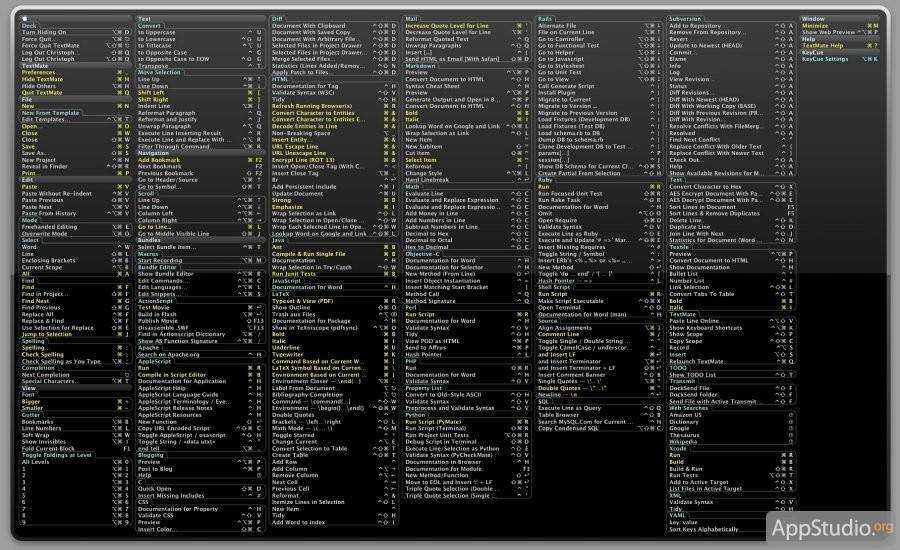
Task: Toggle Check Spelling as You Type
Action: (x=61, y=361)
